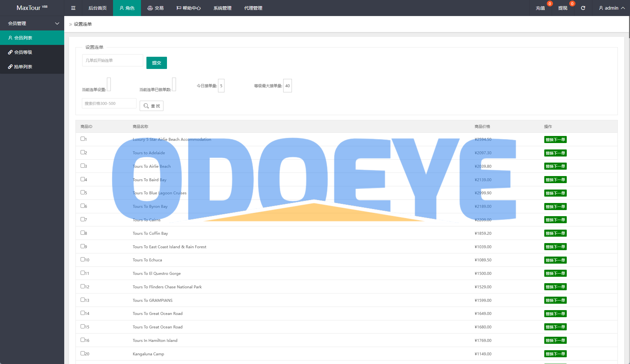Screen dimensions: 630x364
Task: Click the magnifier 查找 search button
Action: pyautogui.click(x=152, y=106)
